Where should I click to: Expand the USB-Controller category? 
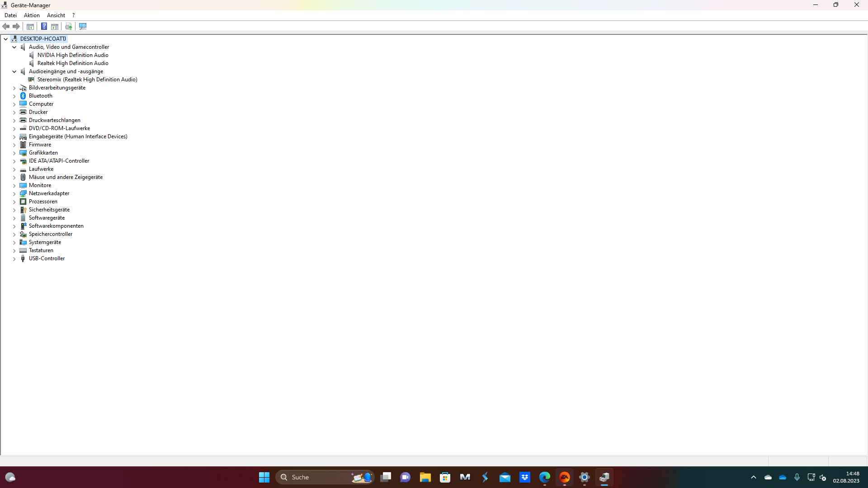[14, 258]
